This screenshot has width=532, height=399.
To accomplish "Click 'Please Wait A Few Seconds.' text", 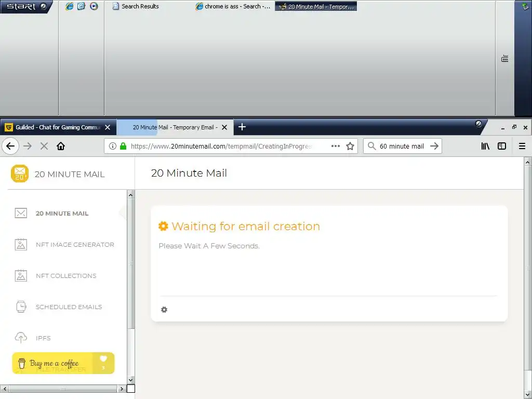I will [209, 246].
